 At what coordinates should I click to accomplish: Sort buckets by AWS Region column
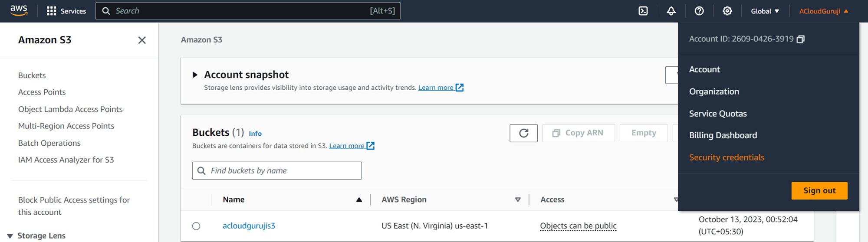click(517, 199)
